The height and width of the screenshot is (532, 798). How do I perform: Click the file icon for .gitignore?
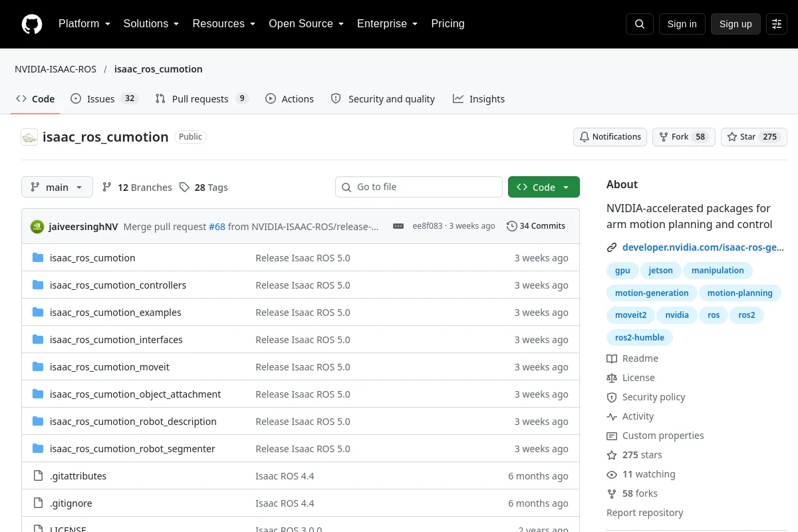point(38,503)
